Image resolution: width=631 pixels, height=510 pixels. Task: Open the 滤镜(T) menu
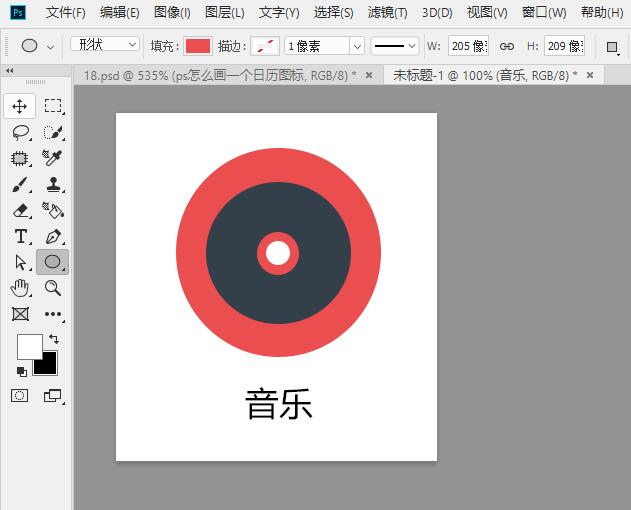click(387, 13)
